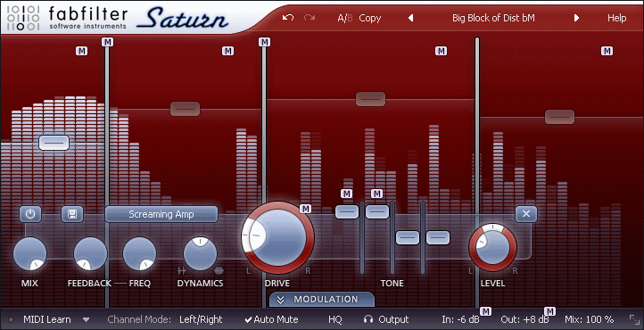The width and height of the screenshot is (644, 330).
Task: Click the redo arrow icon
Action: tap(310, 18)
